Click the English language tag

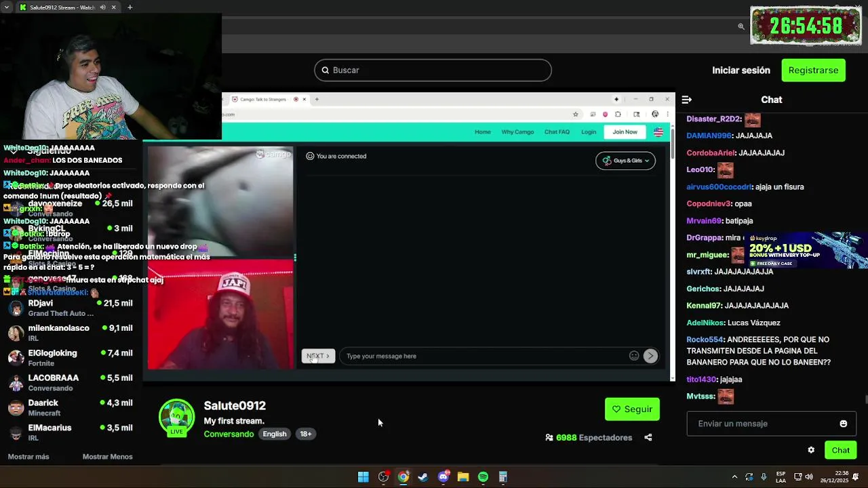pos(275,434)
